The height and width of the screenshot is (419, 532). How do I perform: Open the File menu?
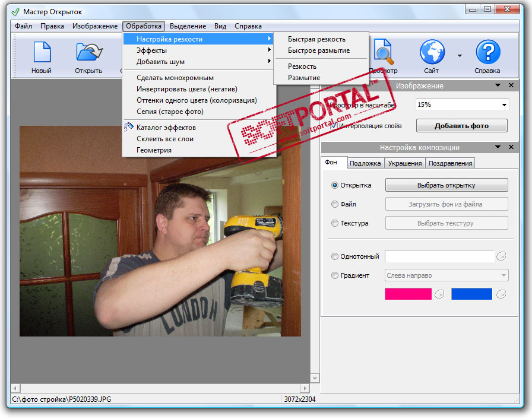pyautogui.click(x=23, y=26)
